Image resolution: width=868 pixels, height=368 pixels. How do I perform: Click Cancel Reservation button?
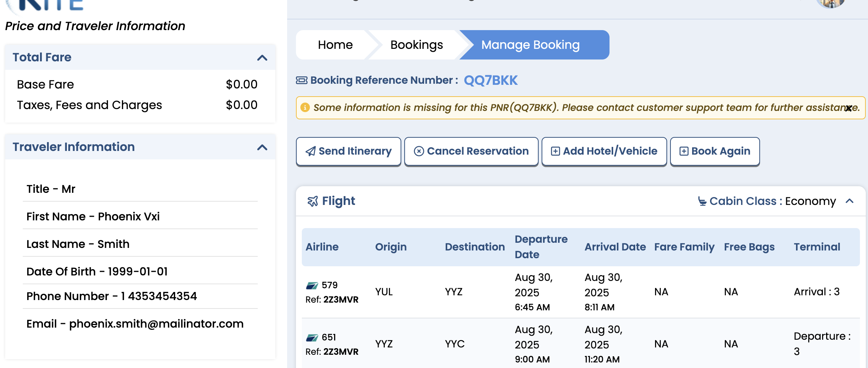471,151
